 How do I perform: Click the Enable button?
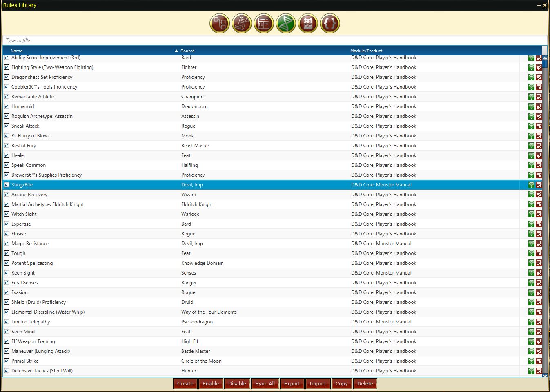coord(211,383)
